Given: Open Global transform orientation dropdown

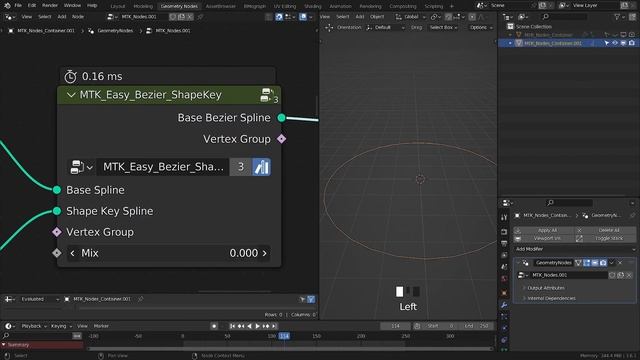Looking at the screenshot, I should (x=410, y=17).
